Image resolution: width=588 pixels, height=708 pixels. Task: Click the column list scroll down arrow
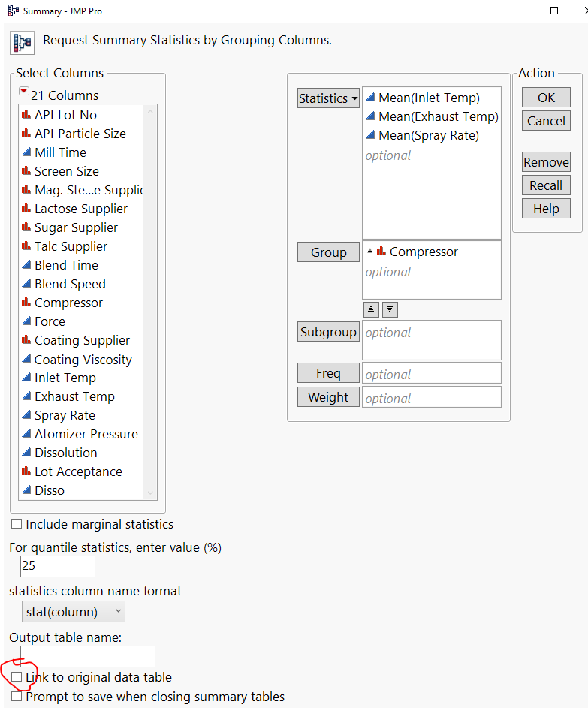pyautogui.click(x=150, y=493)
